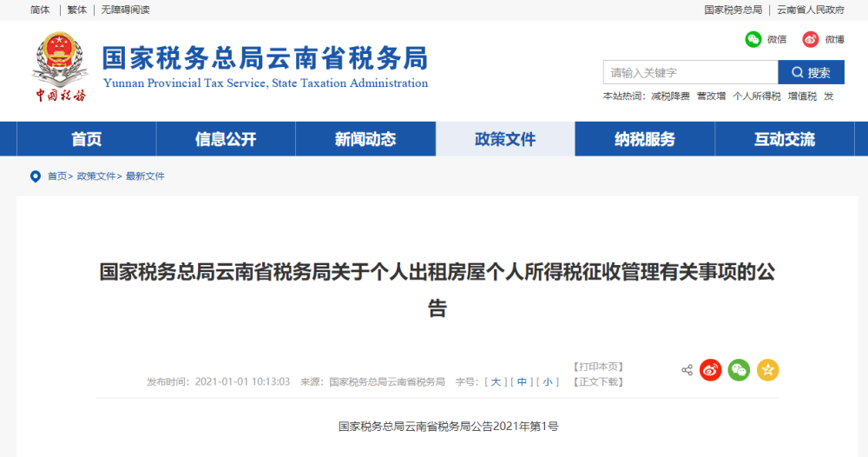Click hot word 减税降费
868x457 pixels.
click(x=670, y=96)
